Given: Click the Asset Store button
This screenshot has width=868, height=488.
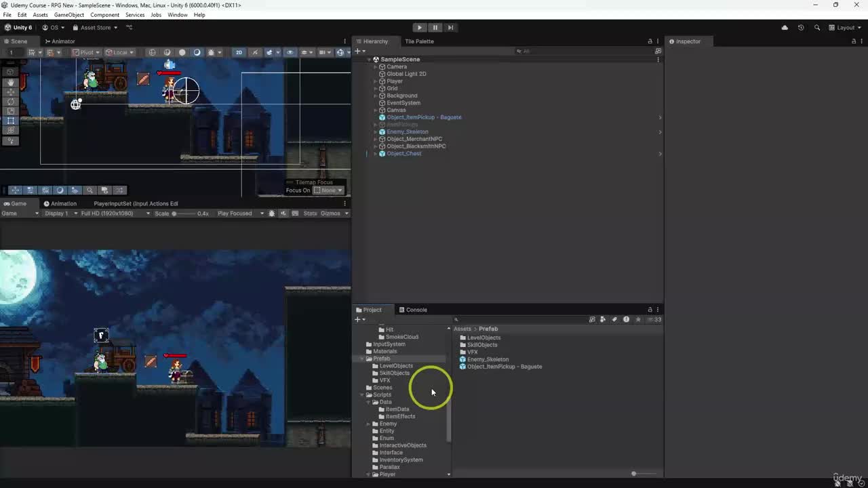Looking at the screenshot, I should point(96,28).
